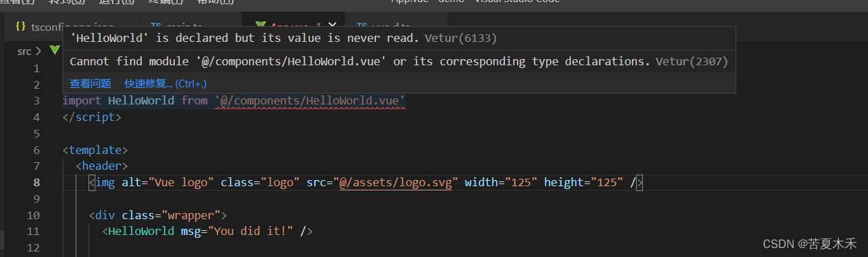
Task: Close the App.vue editor tab
Action: (332, 25)
